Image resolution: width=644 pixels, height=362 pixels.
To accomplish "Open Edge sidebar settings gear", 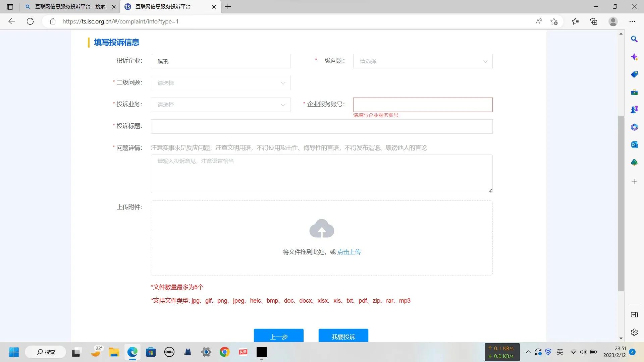I will click(x=634, y=332).
